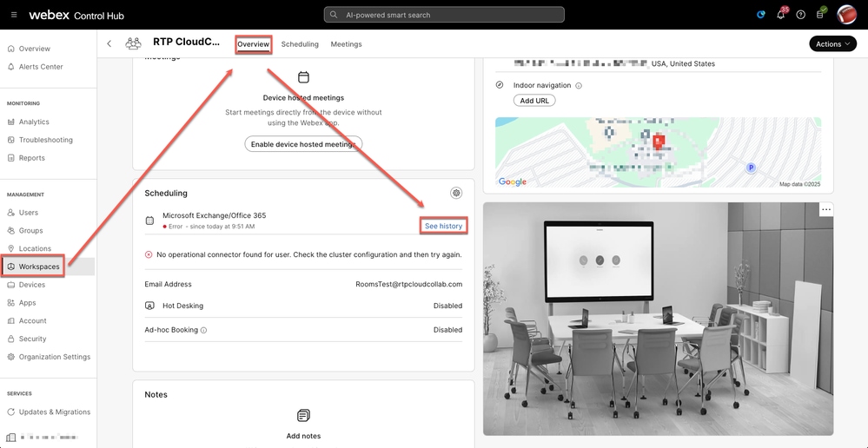
Task: Open the Actions dropdown
Action: click(832, 43)
